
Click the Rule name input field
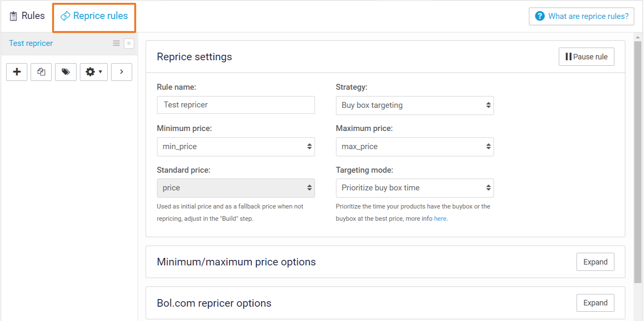point(235,105)
